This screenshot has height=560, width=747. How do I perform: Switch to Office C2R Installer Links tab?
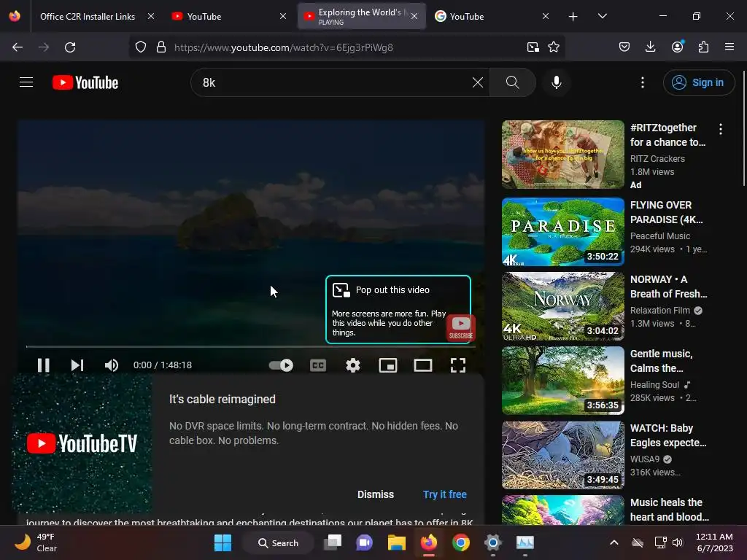coord(88,16)
